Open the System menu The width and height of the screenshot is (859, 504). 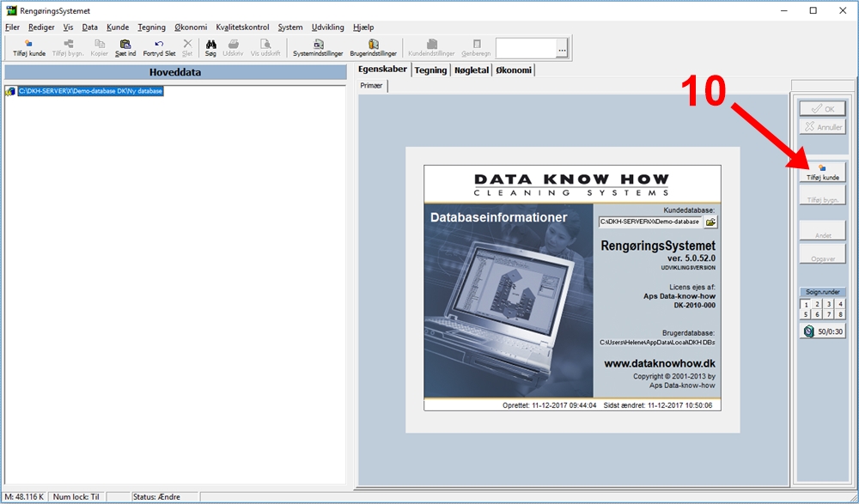pos(290,27)
